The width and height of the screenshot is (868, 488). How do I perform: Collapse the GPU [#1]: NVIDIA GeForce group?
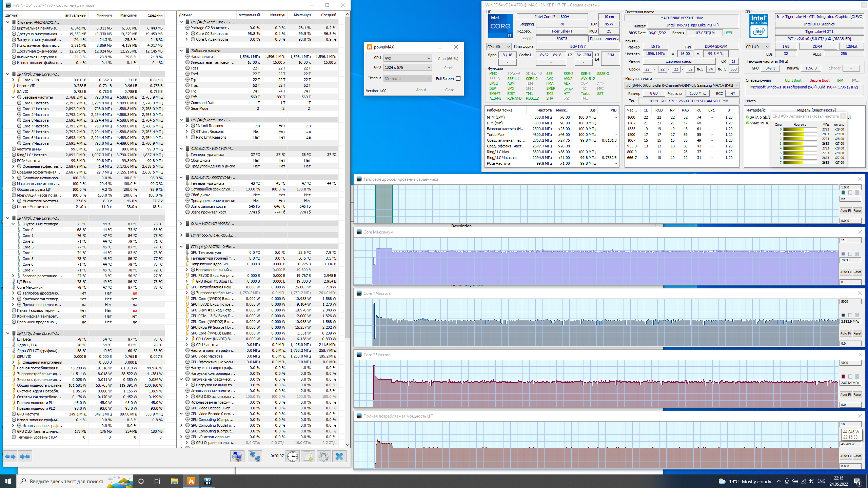(181, 247)
